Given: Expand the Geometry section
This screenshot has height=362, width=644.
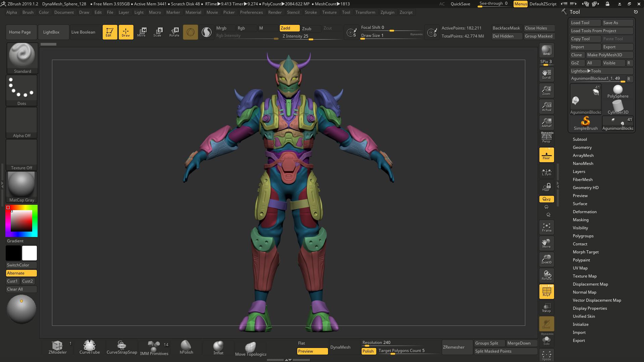Looking at the screenshot, I should pyautogui.click(x=582, y=147).
